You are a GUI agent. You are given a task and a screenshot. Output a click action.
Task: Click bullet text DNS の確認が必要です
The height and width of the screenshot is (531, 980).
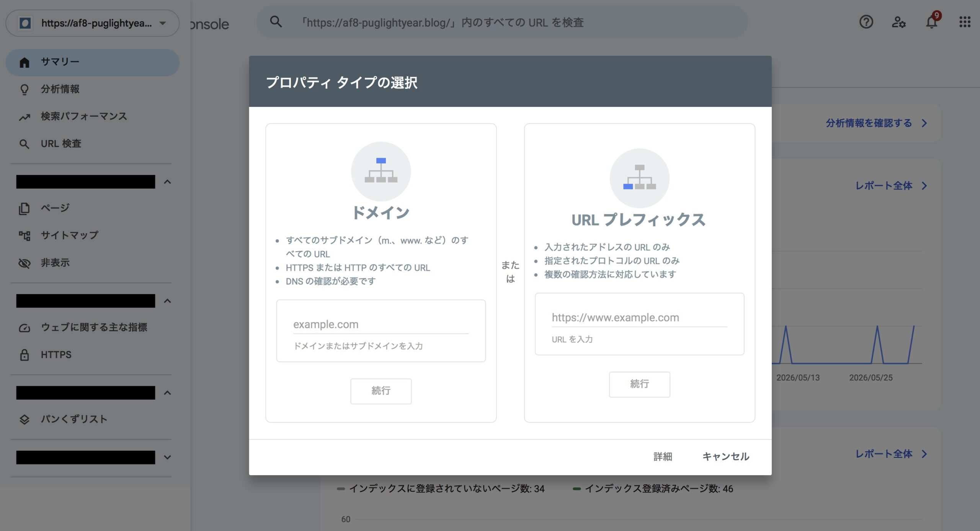(330, 282)
